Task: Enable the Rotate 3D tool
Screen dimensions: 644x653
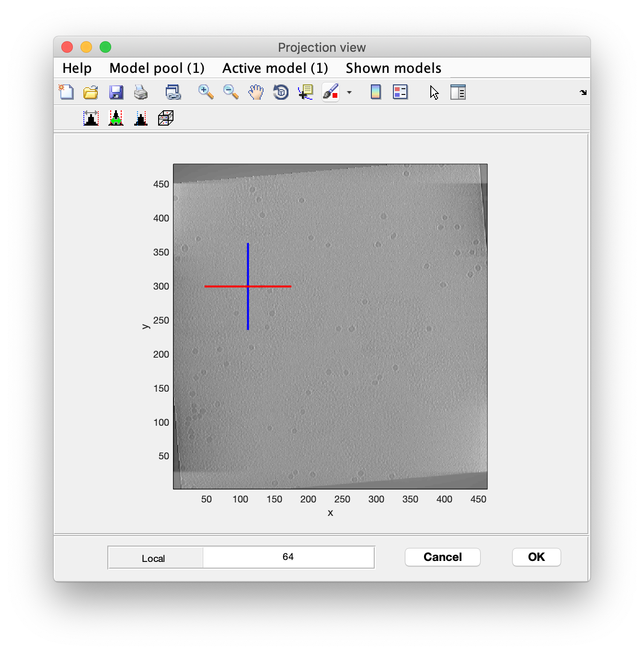Action: (x=281, y=92)
